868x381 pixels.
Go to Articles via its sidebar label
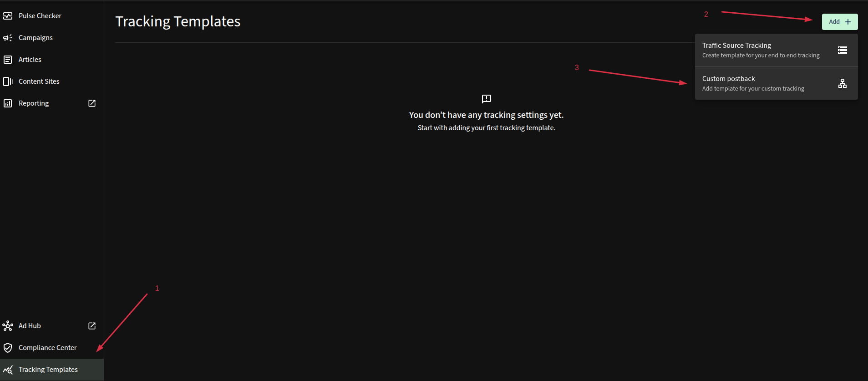[30, 60]
